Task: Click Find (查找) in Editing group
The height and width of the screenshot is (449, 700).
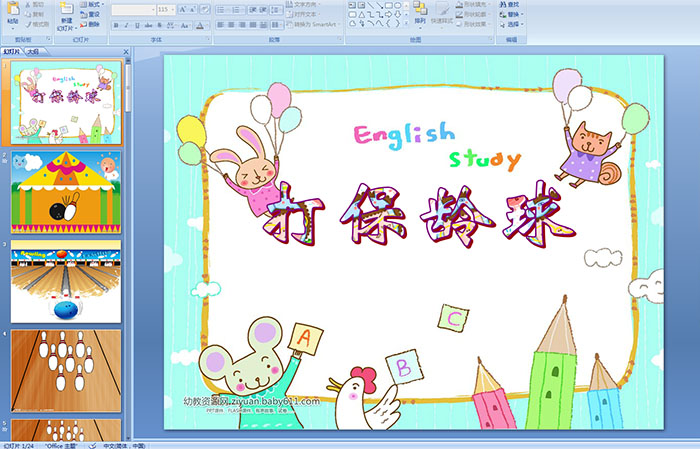Action: [x=509, y=4]
